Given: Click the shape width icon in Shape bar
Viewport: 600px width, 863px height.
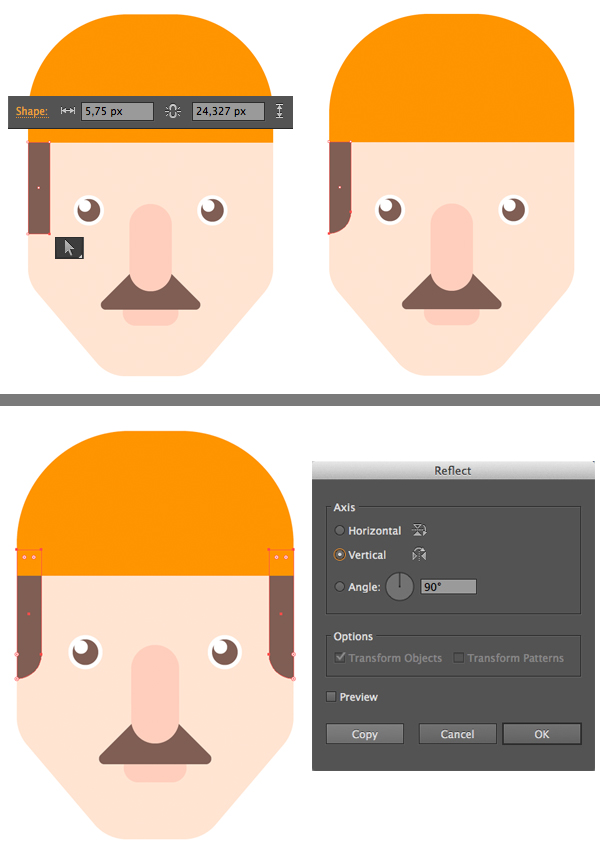Looking at the screenshot, I should (x=68, y=111).
